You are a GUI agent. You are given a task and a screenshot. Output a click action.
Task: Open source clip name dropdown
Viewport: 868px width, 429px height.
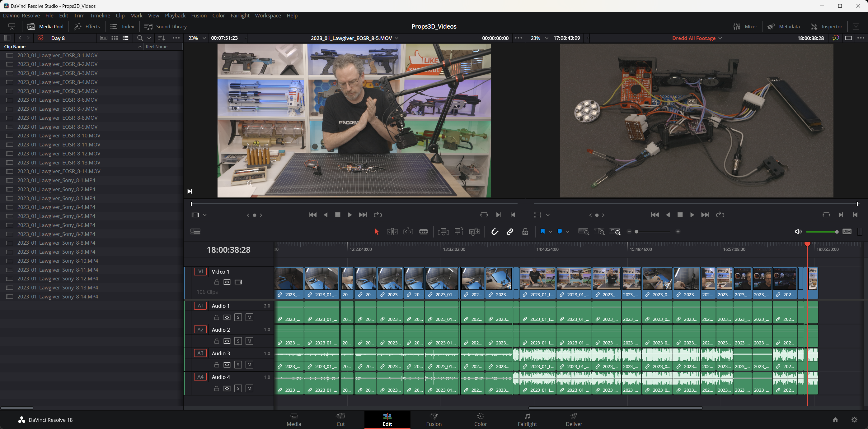[x=396, y=38]
